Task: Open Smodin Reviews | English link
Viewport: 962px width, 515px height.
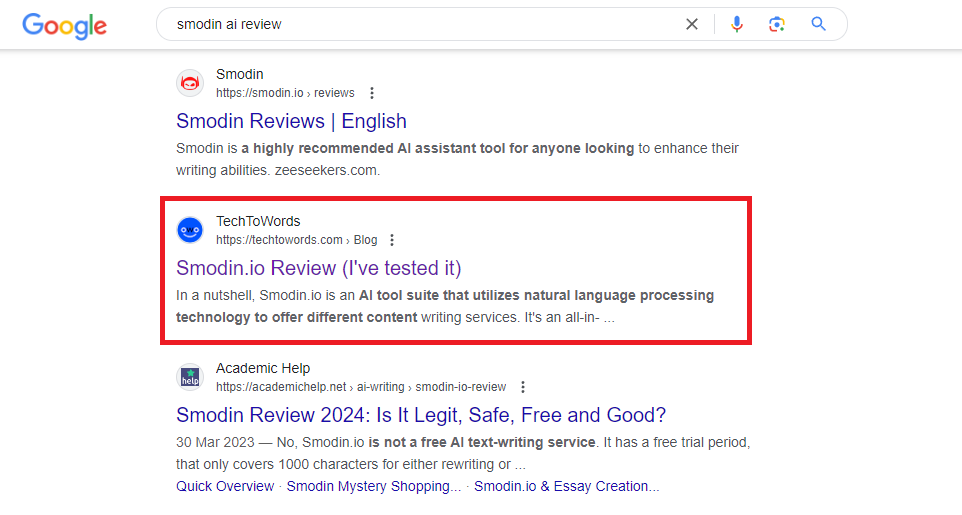Action: coord(291,121)
